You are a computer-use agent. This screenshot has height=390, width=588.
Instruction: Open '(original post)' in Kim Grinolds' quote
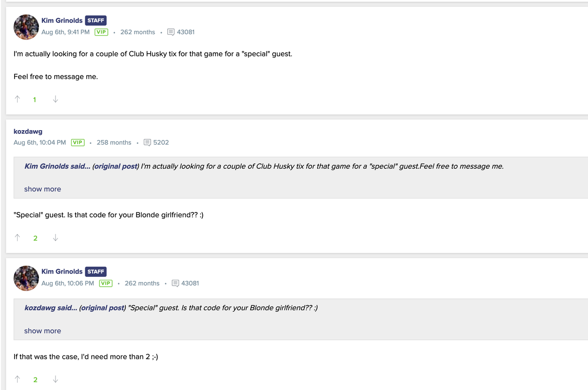pyautogui.click(x=116, y=166)
